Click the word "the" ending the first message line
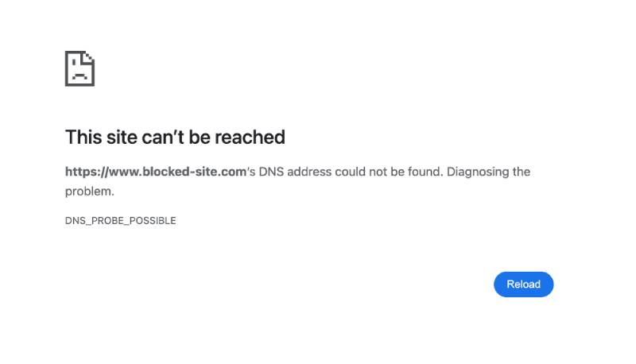 [520, 172]
